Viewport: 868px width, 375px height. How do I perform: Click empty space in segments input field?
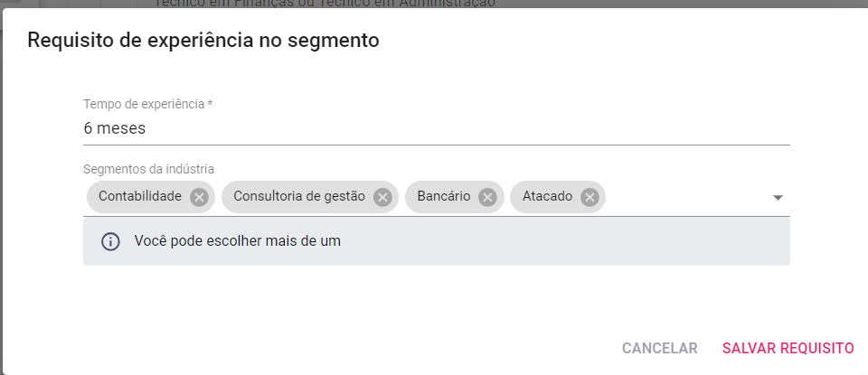(x=686, y=198)
